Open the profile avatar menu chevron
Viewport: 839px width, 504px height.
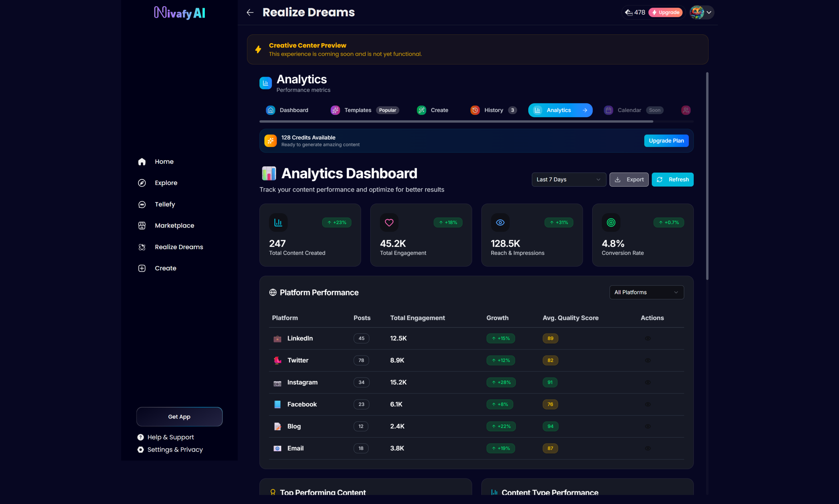tap(709, 12)
